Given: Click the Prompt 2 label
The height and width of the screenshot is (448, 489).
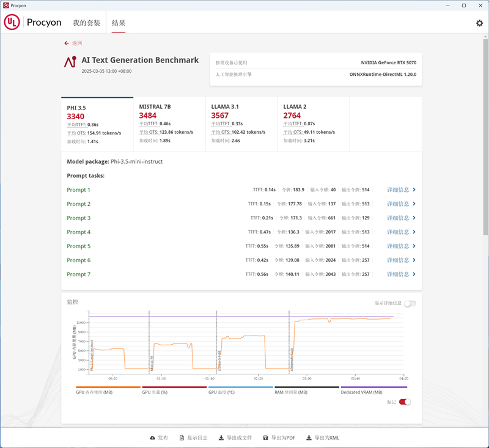Looking at the screenshot, I should click(79, 204).
